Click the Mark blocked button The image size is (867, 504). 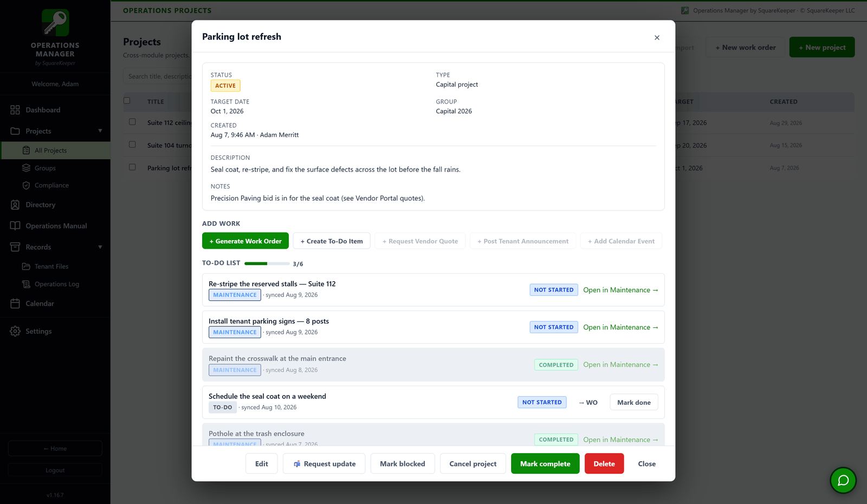[x=403, y=464]
